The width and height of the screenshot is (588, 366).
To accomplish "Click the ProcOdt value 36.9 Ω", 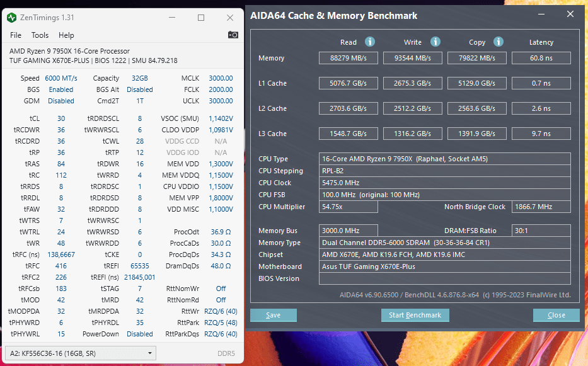I will click(221, 232).
